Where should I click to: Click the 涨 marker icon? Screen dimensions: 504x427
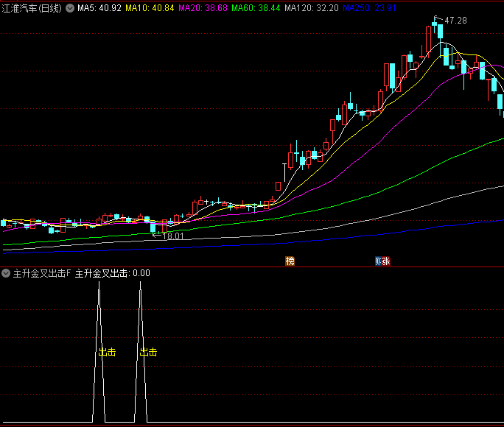(x=386, y=261)
